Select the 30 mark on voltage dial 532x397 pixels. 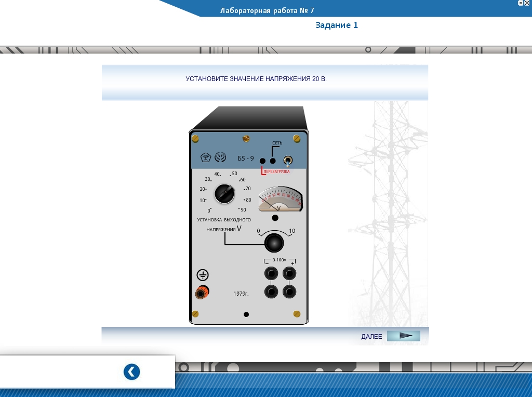click(208, 179)
